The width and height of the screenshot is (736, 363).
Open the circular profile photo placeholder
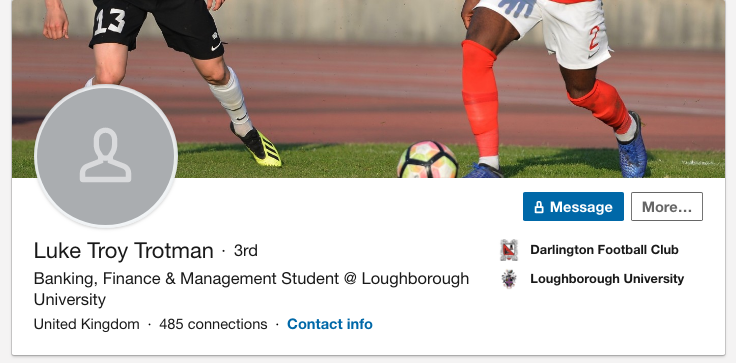tap(106, 156)
